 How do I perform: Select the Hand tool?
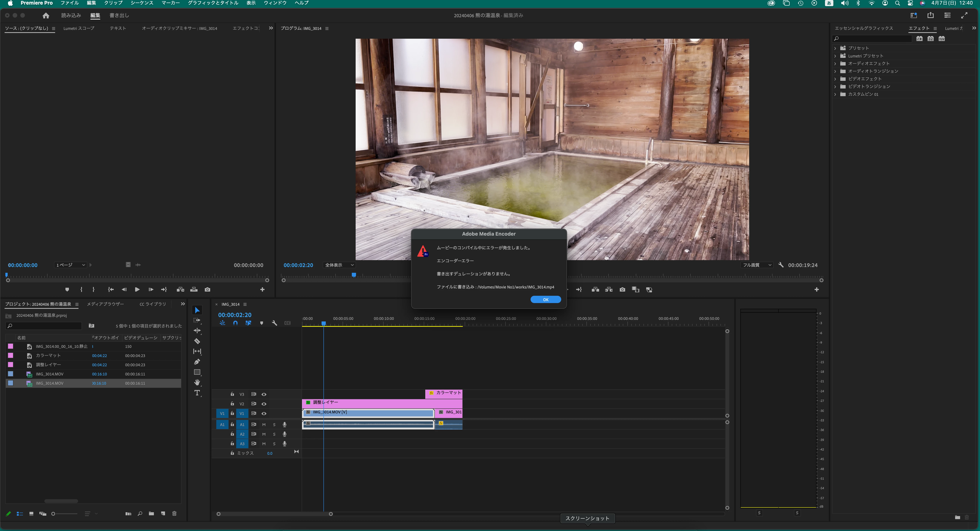197,382
